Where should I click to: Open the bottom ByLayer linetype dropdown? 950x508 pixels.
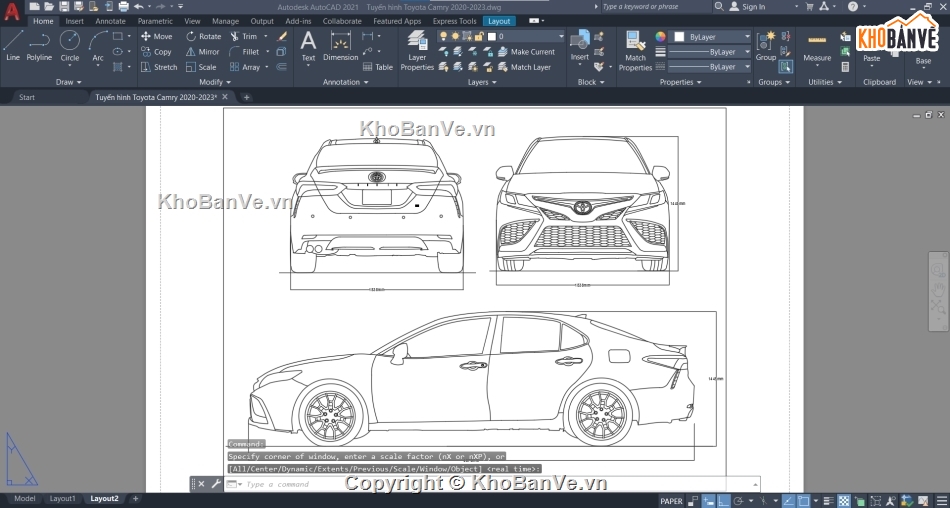(x=709, y=67)
